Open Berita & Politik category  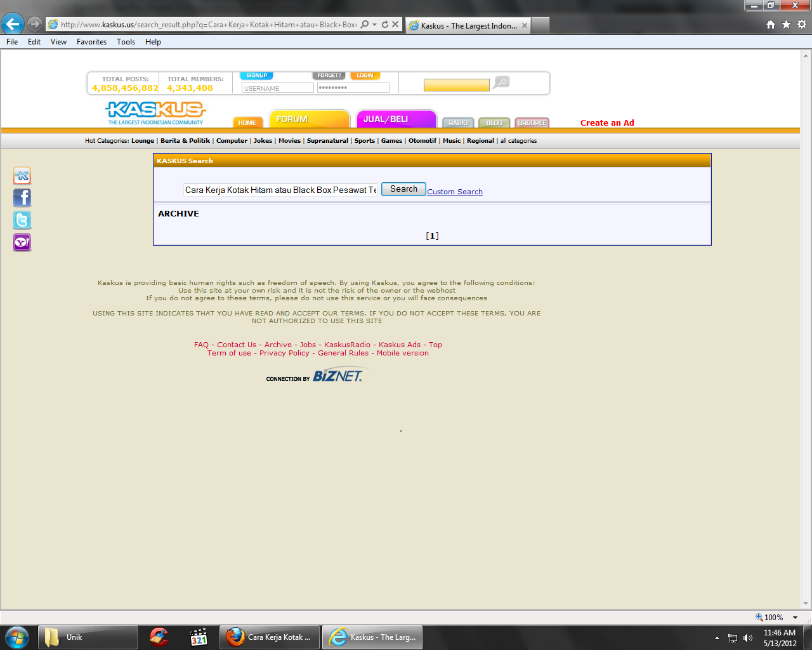tap(185, 141)
